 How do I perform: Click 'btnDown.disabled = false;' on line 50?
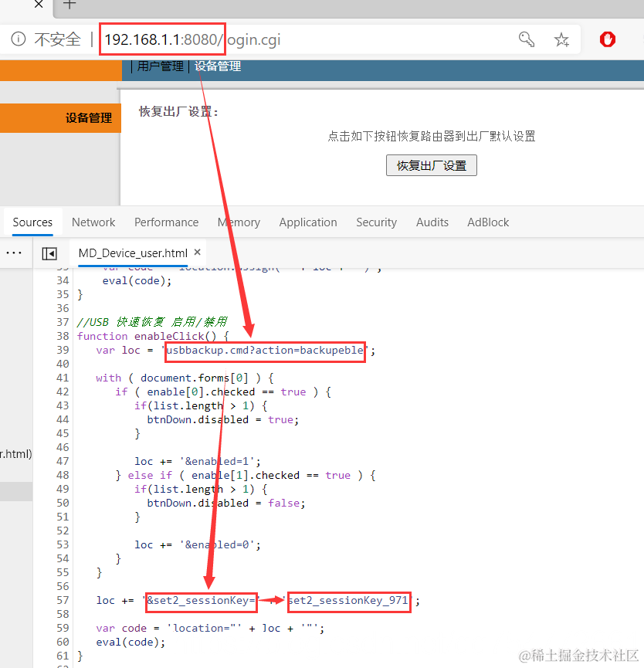[x=226, y=504]
